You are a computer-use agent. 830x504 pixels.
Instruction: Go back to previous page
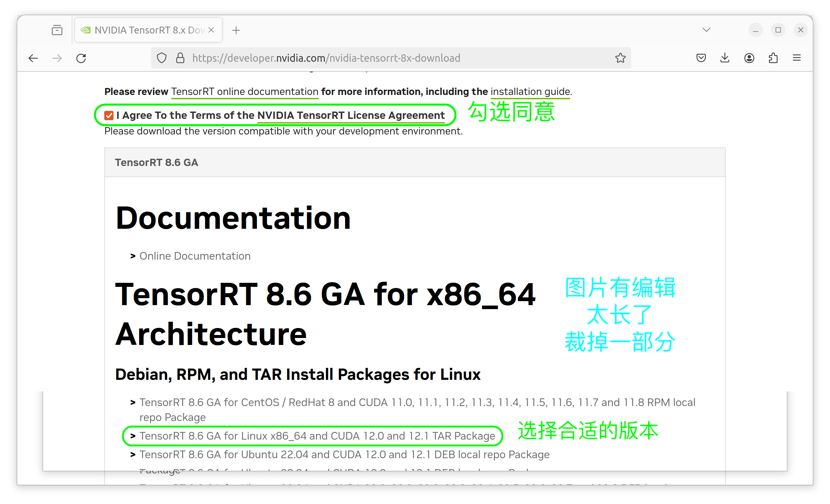(x=33, y=58)
